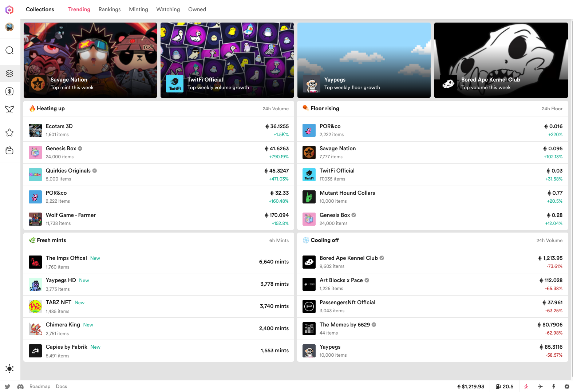The width and height of the screenshot is (573, 392).
Task: Click the Quirkies Originals collection thumbnail
Action: [x=35, y=175]
